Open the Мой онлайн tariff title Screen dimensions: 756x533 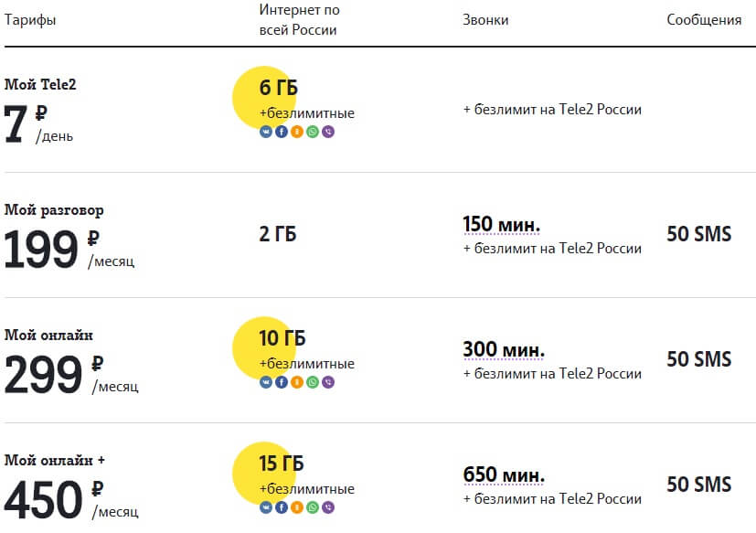click(48, 335)
